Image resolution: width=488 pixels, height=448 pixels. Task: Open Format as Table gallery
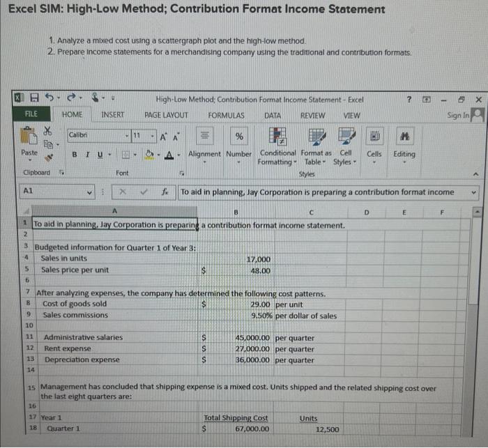[317, 146]
